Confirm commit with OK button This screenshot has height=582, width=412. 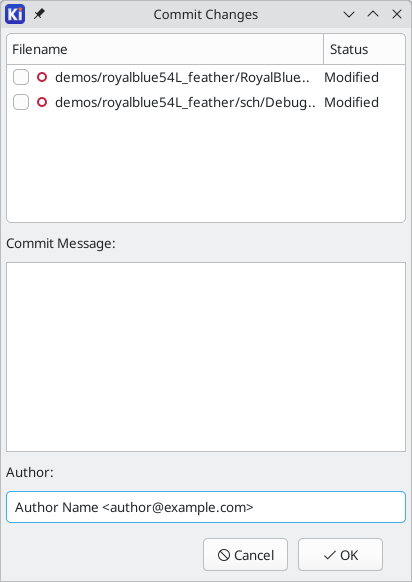point(340,555)
